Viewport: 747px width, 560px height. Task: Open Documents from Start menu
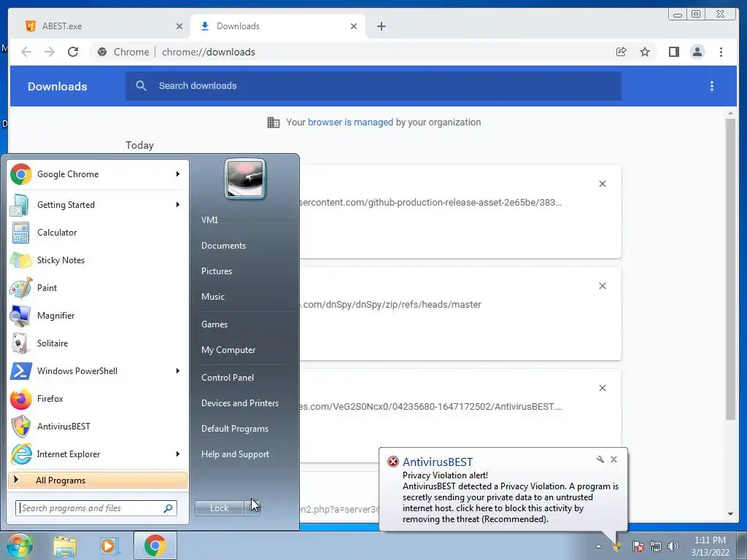[223, 246]
